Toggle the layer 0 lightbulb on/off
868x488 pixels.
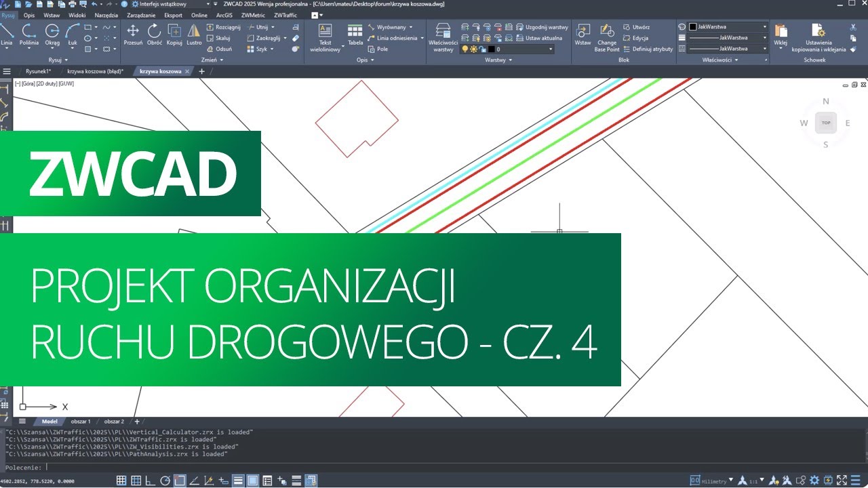click(465, 49)
